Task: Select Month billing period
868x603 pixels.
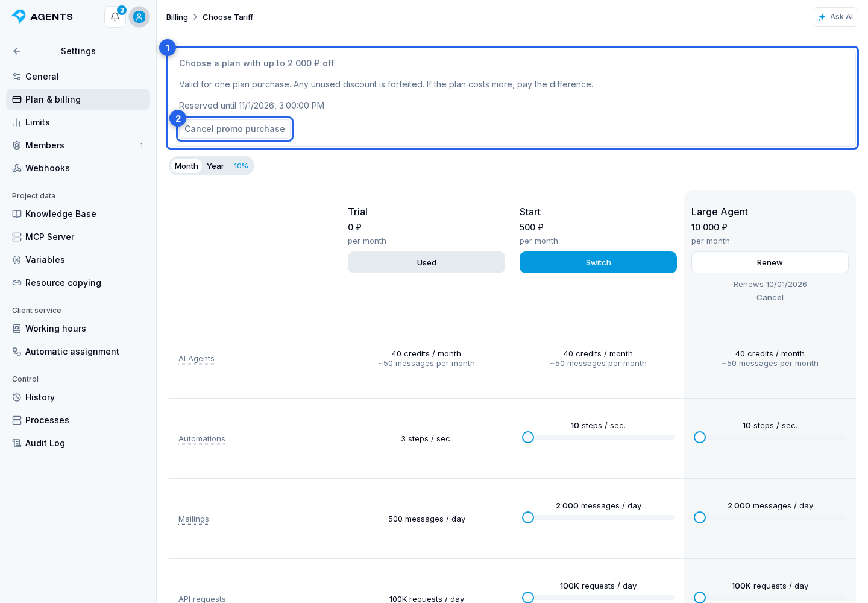Action: click(186, 166)
